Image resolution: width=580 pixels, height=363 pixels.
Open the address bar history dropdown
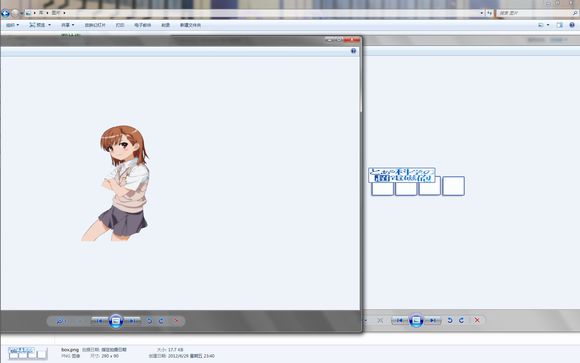tap(482, 13)
